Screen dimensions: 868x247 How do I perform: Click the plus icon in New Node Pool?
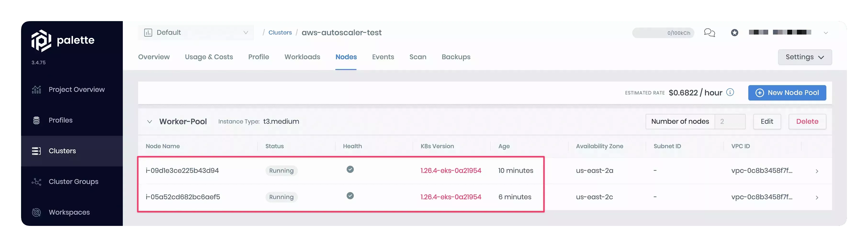pyautogui.click(x=760, y=93)
